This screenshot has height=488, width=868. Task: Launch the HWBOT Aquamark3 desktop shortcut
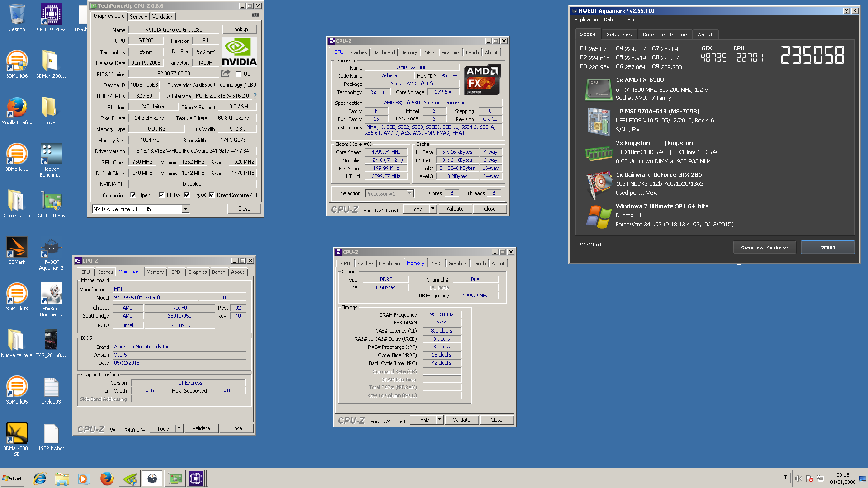coord(51,253)
